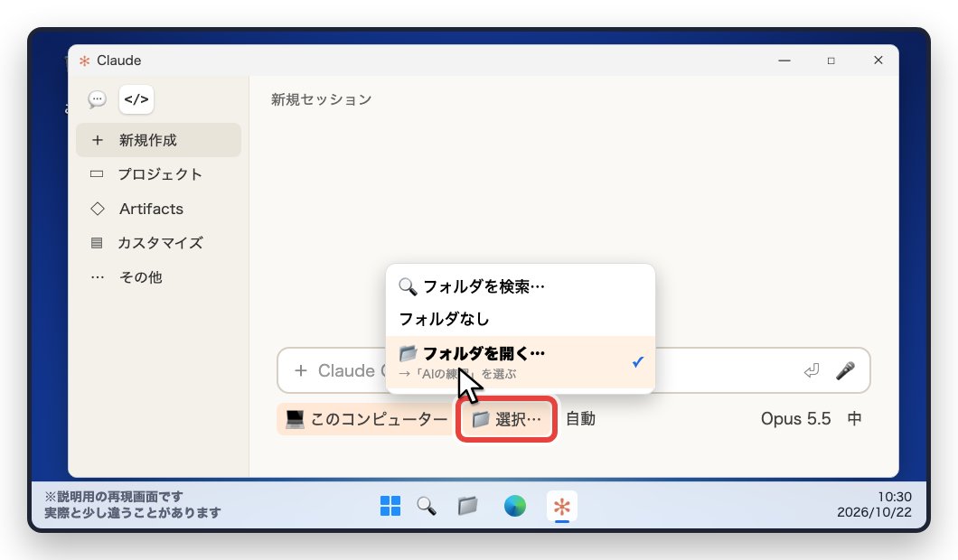The width and height of the screenshot is (958, 560).
Task: Switch to the chat bubble mode icon
Action: [x=97, y=99]
